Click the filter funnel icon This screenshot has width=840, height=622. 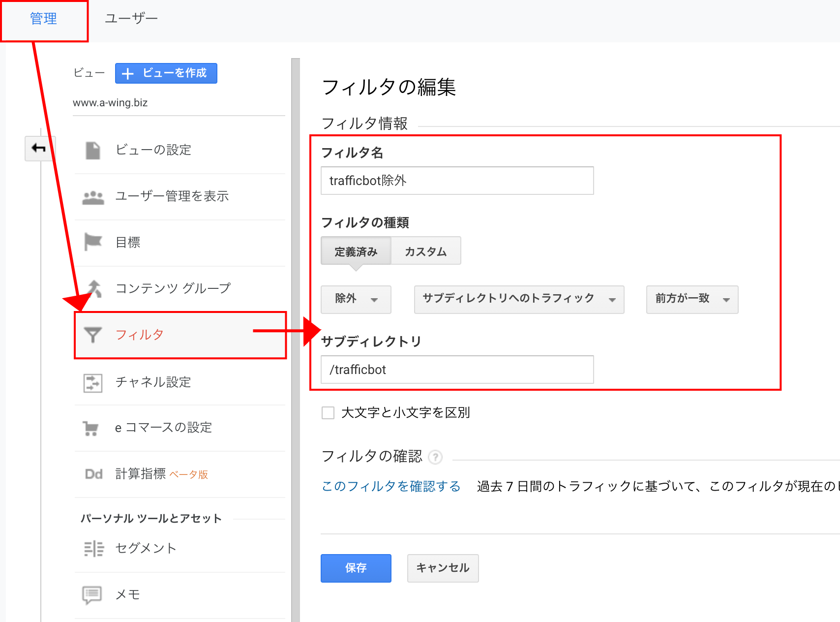(x=93, y=335)
